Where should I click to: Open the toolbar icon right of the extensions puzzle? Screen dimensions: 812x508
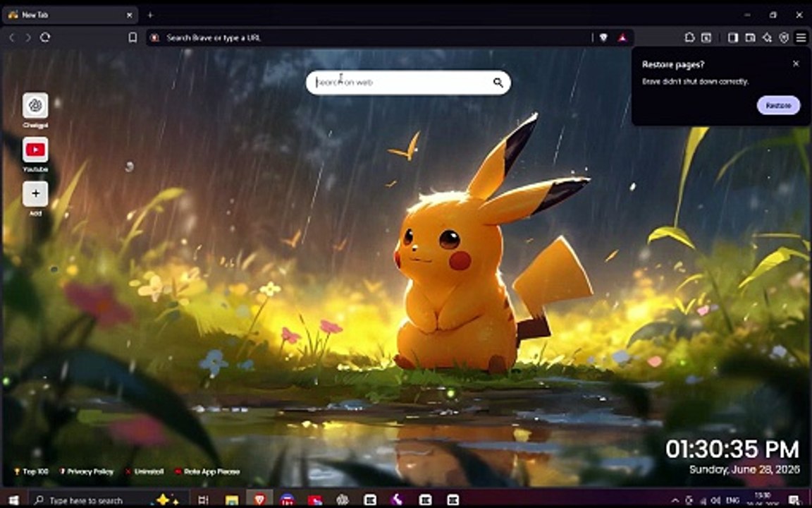pyautogui.click(x=706, y=37)
